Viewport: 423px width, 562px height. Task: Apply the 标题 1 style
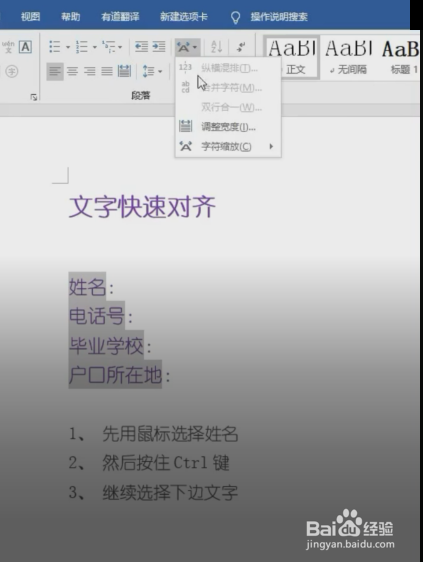pos(400,57)
